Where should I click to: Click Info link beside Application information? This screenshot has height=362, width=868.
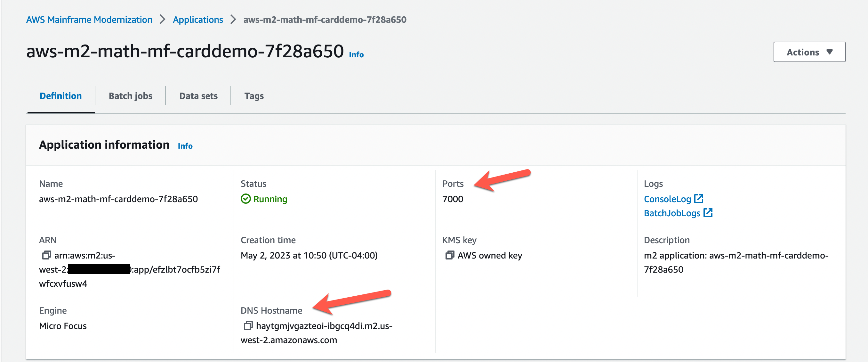click(185, 146)
